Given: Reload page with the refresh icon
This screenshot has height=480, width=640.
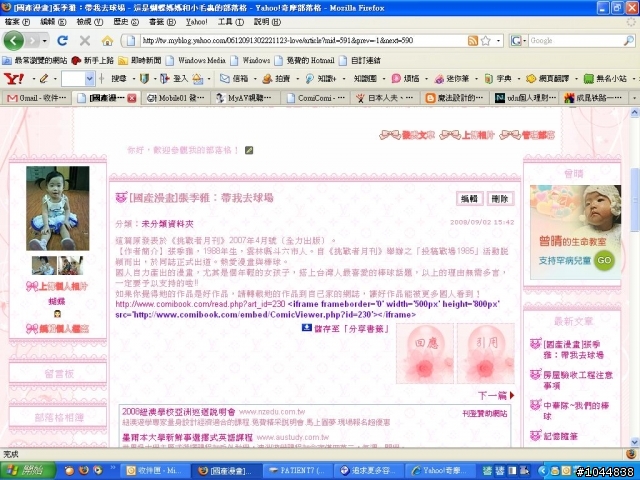Looking at the screenshot, I should click(x=62, y=40).
